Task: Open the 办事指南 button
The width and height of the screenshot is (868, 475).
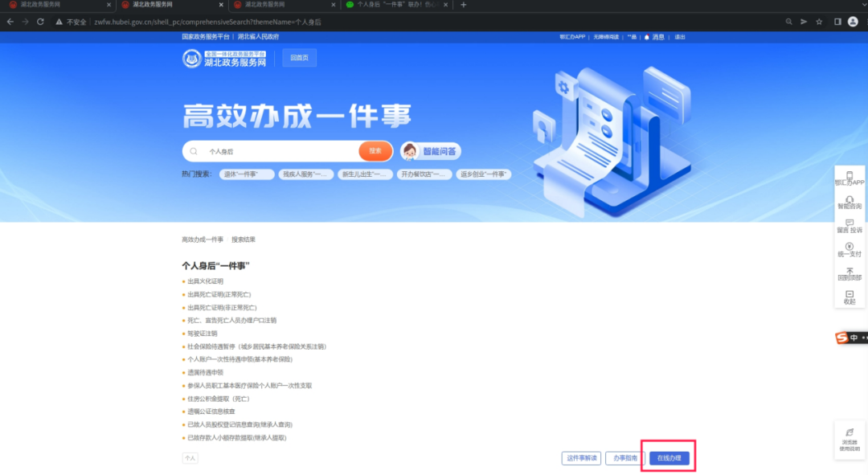Action: [624, 457]
